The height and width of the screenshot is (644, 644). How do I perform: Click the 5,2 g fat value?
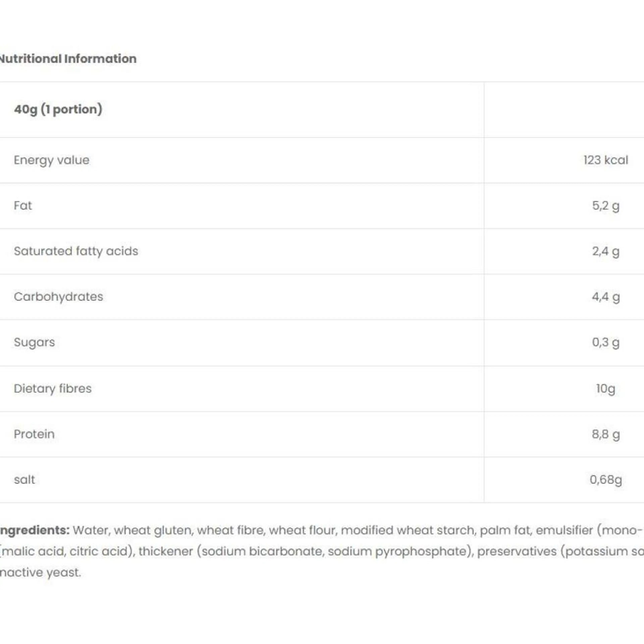(605, 206)
